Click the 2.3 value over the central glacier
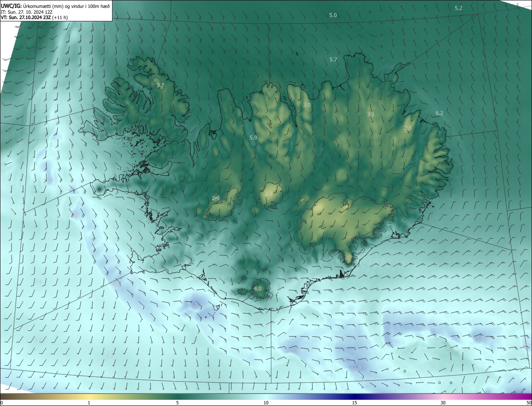The height and width of the screenshot is (406, 532). pos(269,194)
